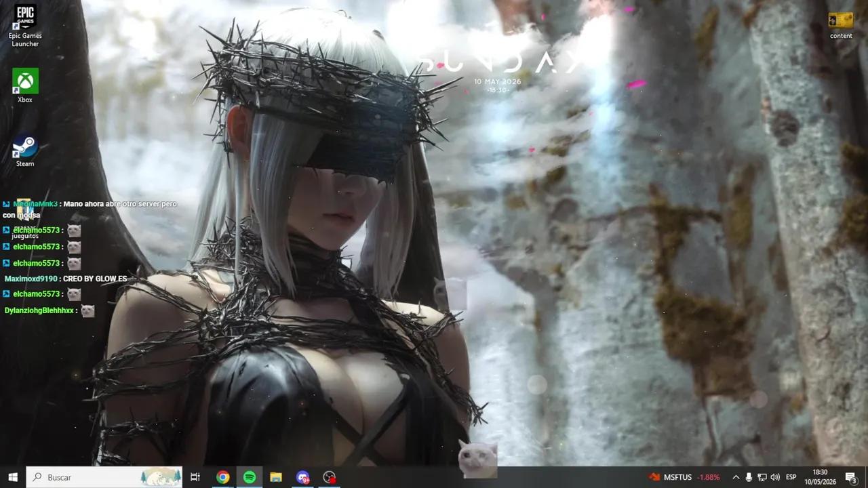Click the microphone icon in the system tray
Screen dimensions: 868x488
tap(749, 477)
